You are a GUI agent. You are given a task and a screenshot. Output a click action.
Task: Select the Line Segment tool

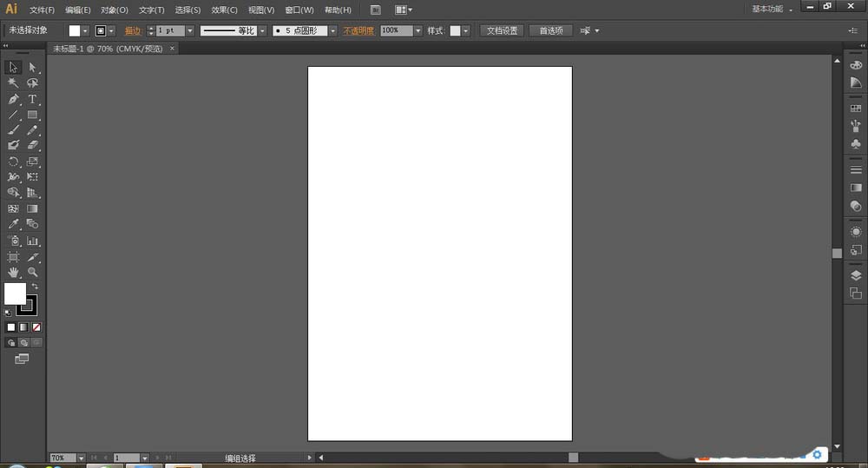click(x=13, y=115)
